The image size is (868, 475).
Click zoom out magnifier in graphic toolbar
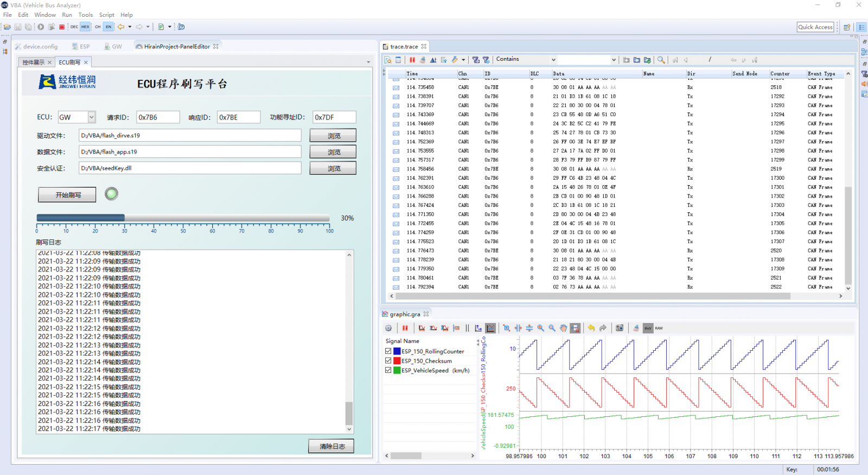click(x=552, y=328)
